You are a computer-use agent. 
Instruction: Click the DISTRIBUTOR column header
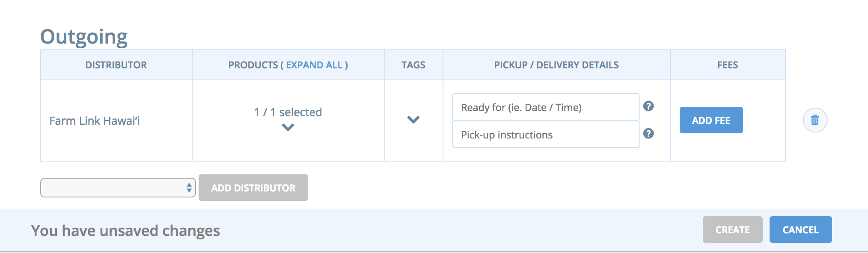coord(116,65)
